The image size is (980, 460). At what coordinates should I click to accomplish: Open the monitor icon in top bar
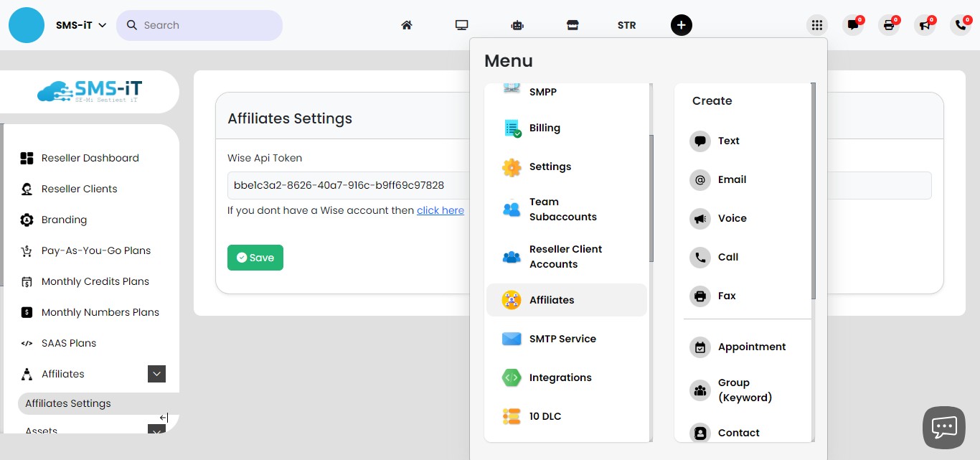[461, 25]
